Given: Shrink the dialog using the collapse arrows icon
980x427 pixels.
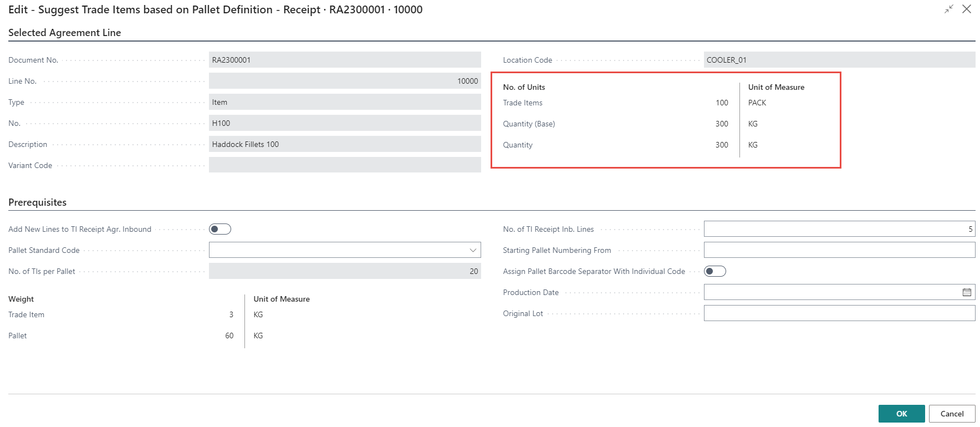Looking at the screenshot, I should 949,9.
